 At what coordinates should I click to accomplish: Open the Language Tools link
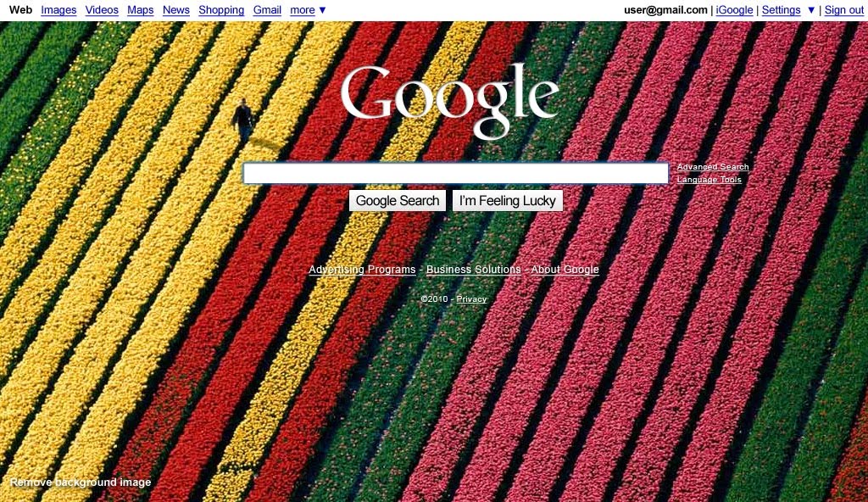(x=709, y=180)
